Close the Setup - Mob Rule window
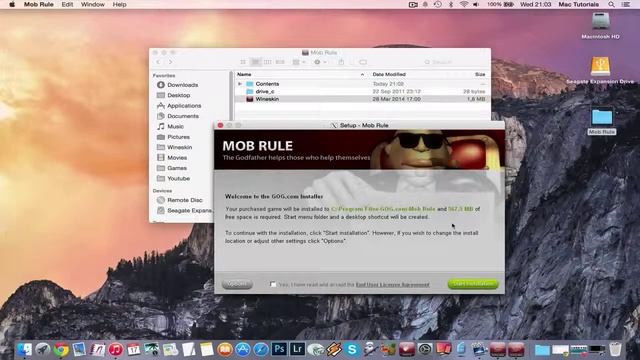The image size is (640, 360). (x=220, y=125)
